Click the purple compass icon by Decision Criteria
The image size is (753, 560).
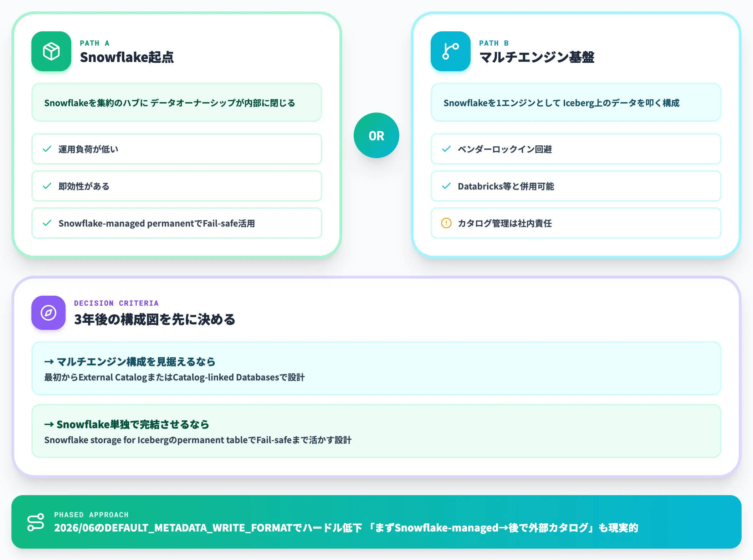click(x=48, y=313)
